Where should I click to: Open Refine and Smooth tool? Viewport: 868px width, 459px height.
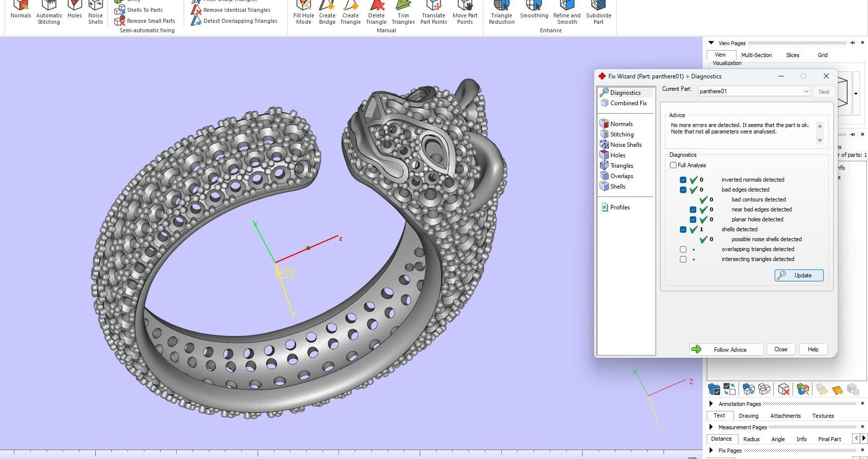click(x=567, y=12)
